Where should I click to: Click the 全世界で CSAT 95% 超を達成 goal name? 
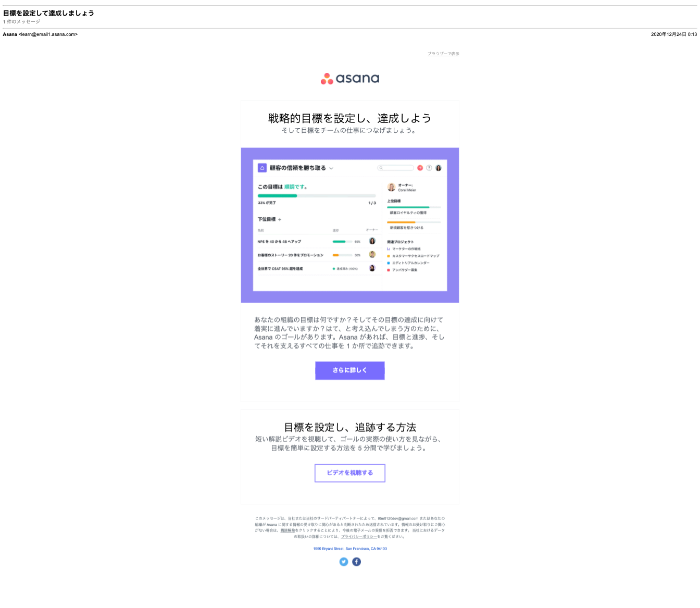(x=280, y=269)
